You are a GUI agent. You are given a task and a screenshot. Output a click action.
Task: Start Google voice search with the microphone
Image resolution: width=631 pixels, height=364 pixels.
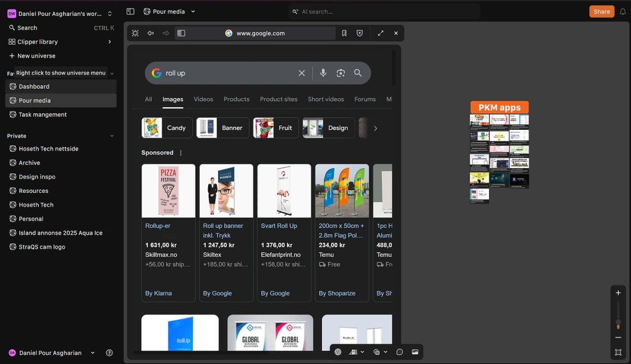pyautogui.click(x=323, y=73)
